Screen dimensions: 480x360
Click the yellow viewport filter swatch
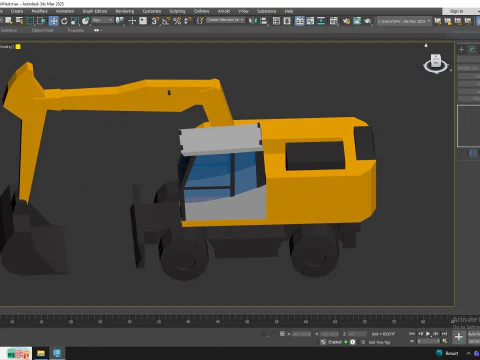(x=18, y=47)
